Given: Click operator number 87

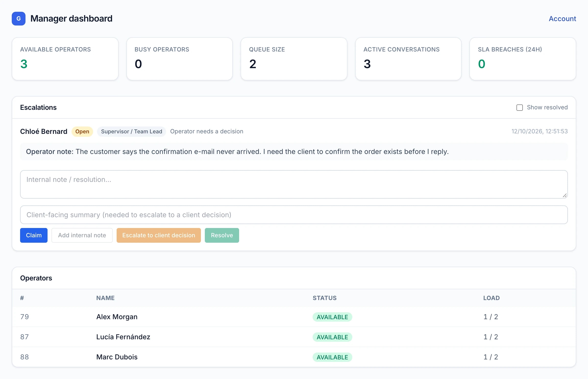Looking at the screenshot, I should pos(24,337).
